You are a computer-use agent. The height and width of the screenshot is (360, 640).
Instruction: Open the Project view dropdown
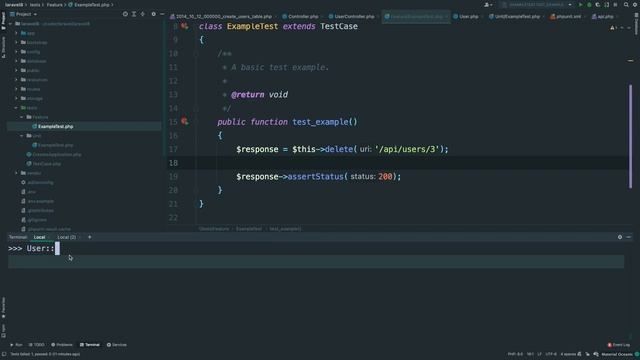pos(24,14)
